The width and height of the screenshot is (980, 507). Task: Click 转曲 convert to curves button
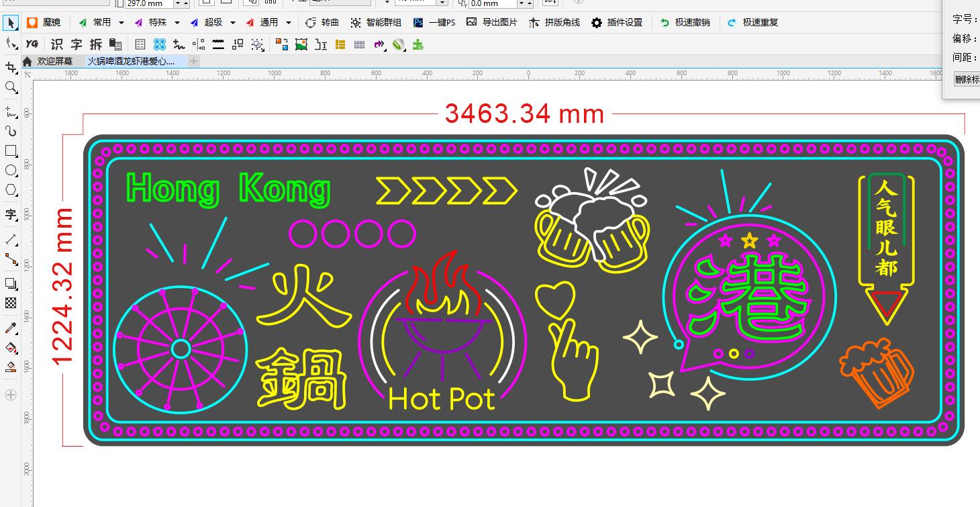click(322, 22)
